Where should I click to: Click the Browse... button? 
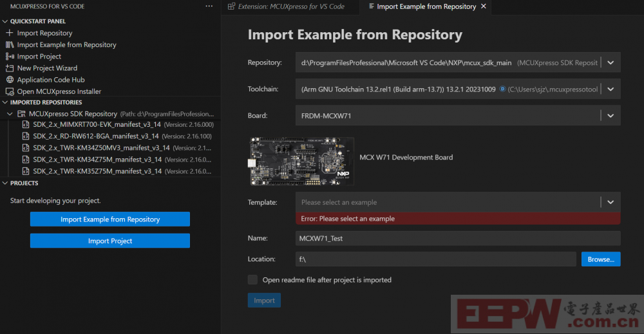click(x=601, y=259)
